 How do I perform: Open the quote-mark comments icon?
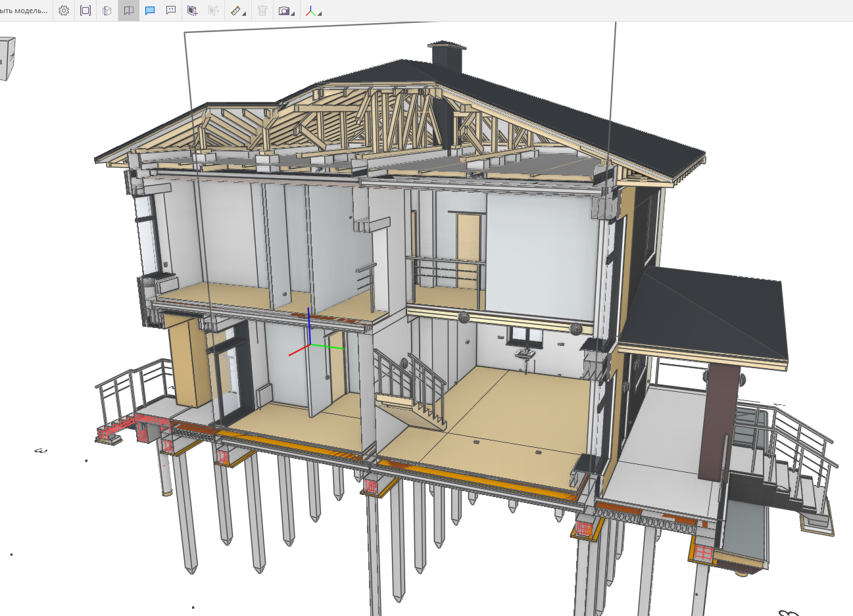click(171, 11)
